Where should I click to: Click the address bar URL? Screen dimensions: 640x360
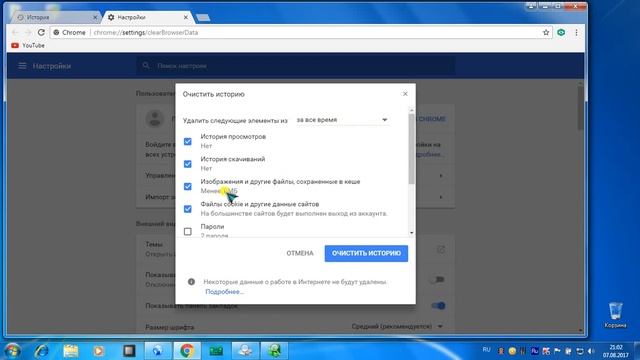[146, 32]
